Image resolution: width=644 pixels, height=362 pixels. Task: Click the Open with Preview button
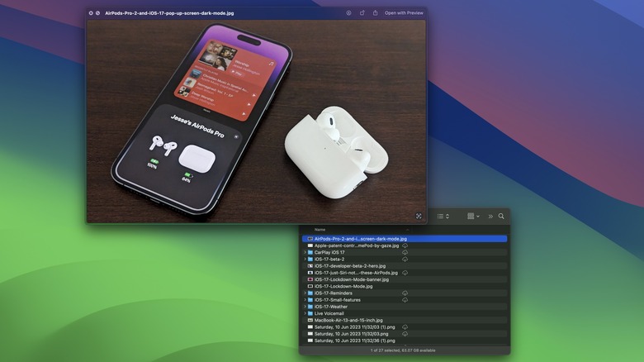pos(404,13)
